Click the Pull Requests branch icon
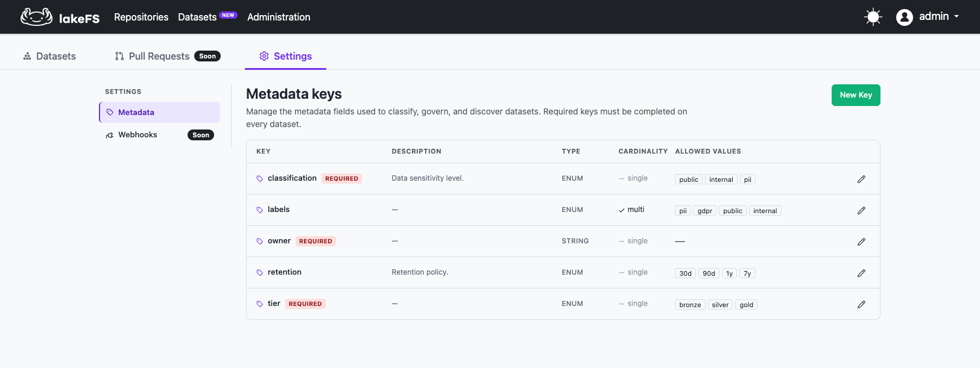Viewport: 980px width, 368px height. 119,56
